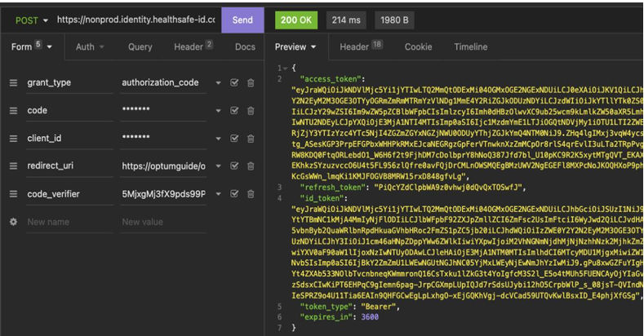Collapse JSON root object at line 1
644x336 pixels.
pos(285,69)
